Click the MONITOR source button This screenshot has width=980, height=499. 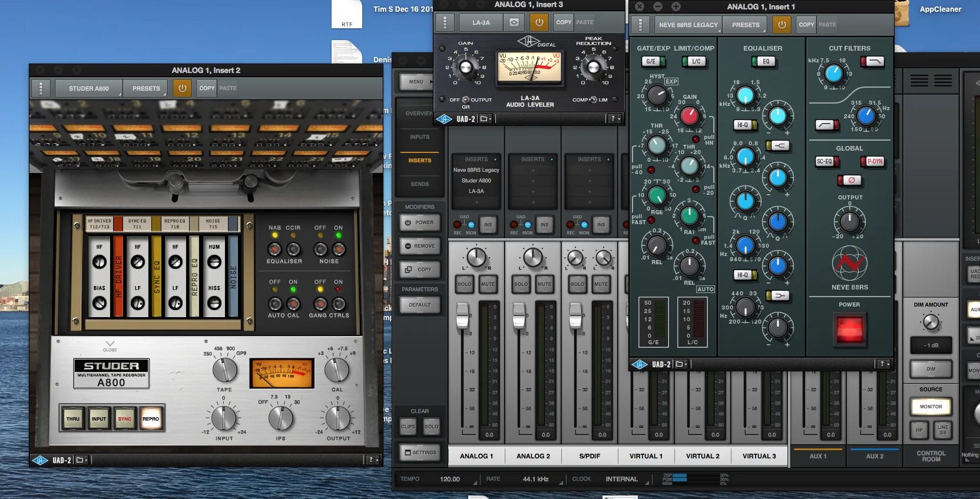pyautogui.click(x=931, y=407)
